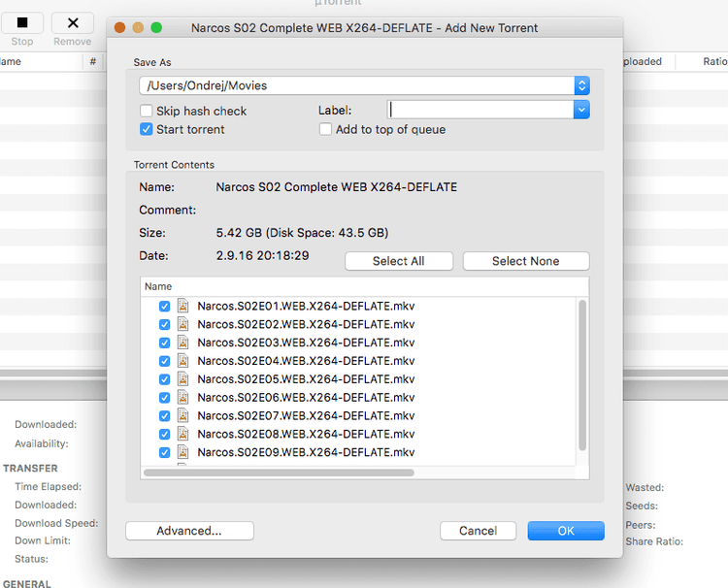Viewport: 728px width, 588px height.
Task: Click the horizontal scrollbar of file list
Action: [x=279, y=473]
